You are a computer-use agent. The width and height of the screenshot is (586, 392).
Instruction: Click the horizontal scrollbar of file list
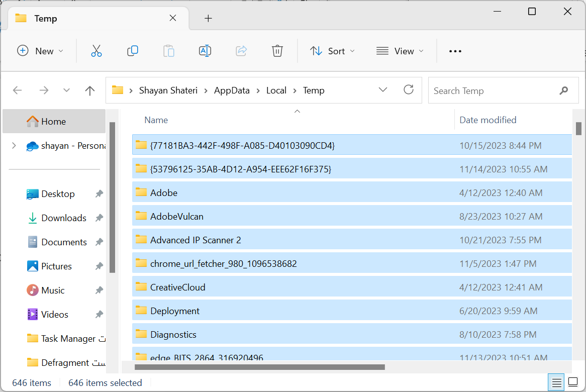point(260,367)
